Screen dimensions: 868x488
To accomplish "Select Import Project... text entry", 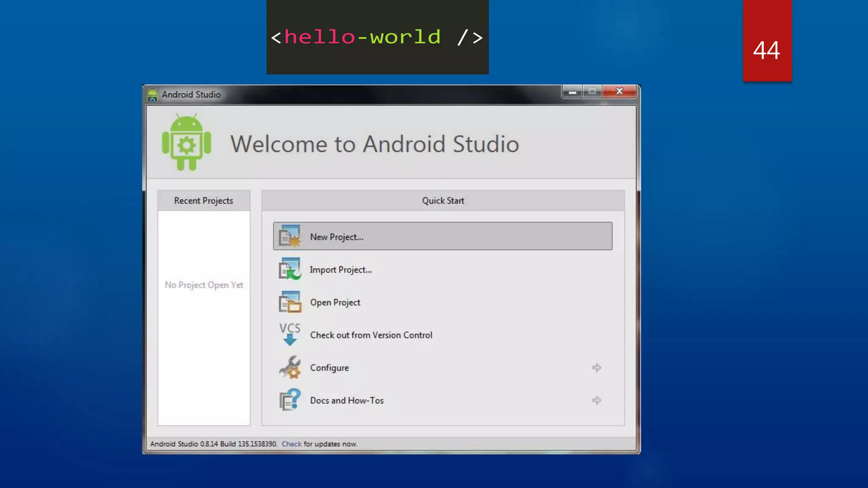I will point(341,270).
